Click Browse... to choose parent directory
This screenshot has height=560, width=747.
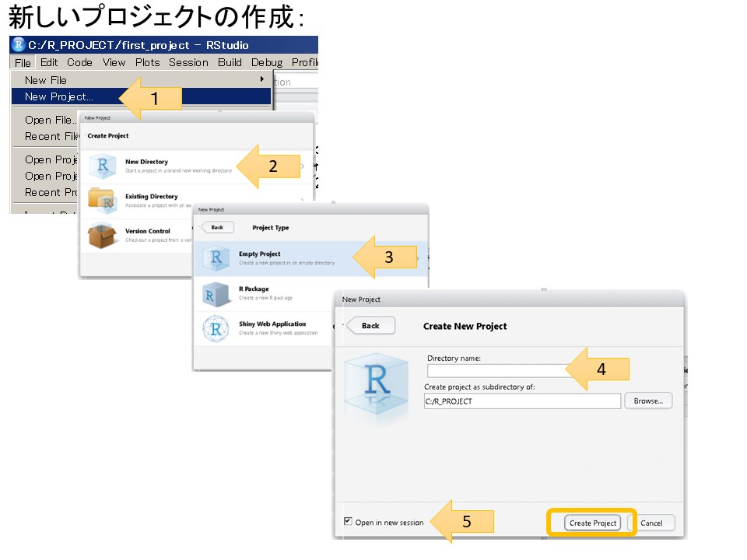point(648,401)
